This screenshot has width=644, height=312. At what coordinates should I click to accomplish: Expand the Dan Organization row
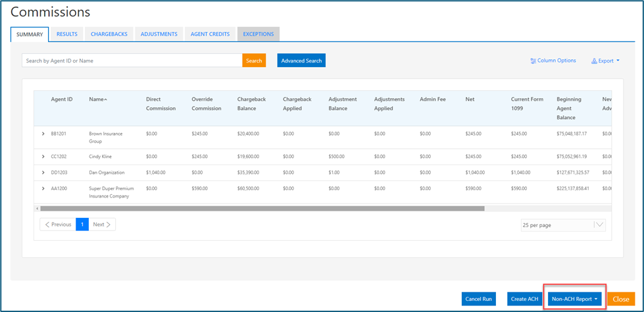[43, 172]
